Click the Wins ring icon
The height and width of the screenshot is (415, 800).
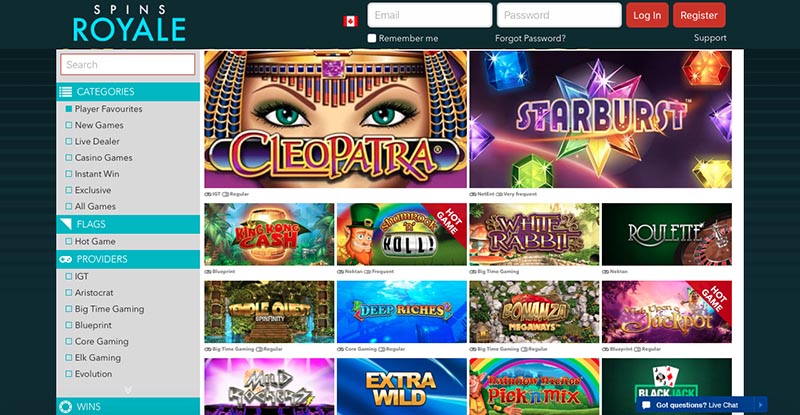pyautogui.click(x=65, y=407)
